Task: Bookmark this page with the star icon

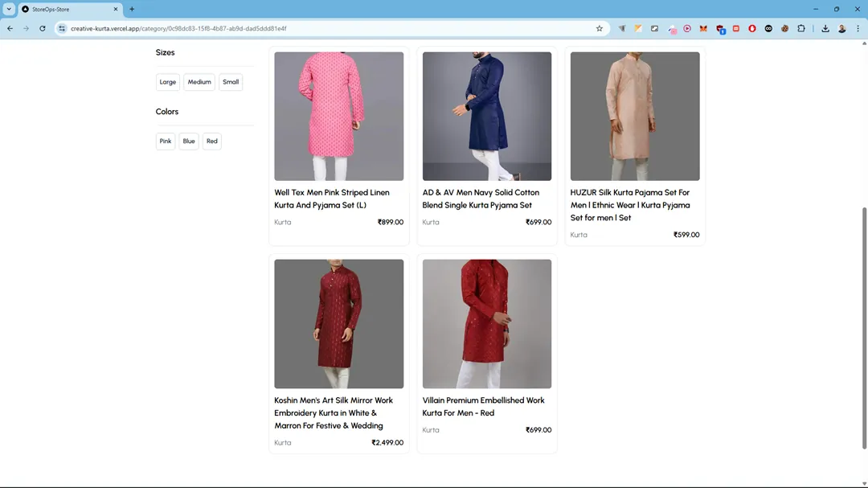Action: (599, 28)
